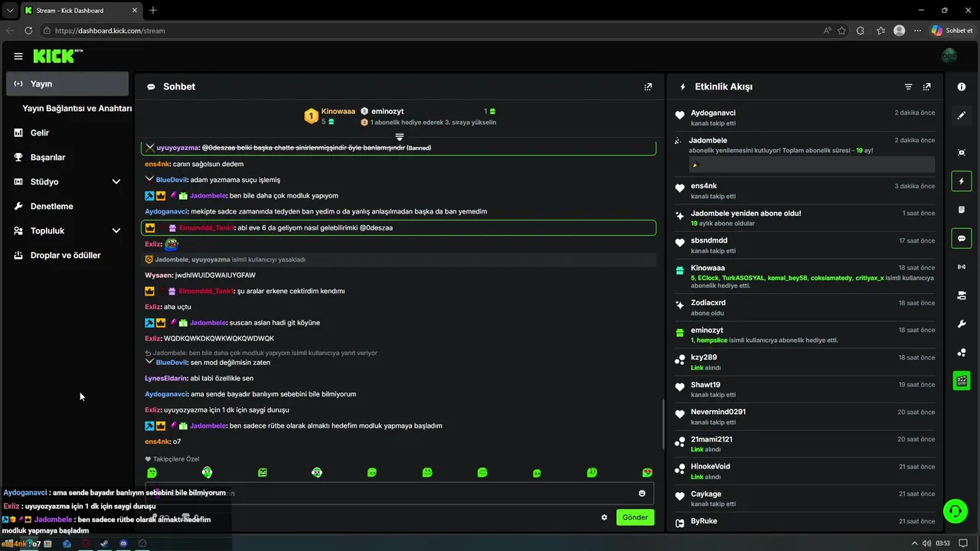Image resolution: width=980 pixels, height=551 pixels.
Task: Pop out the Sohbet chat panel
Action: pos(648,86)
